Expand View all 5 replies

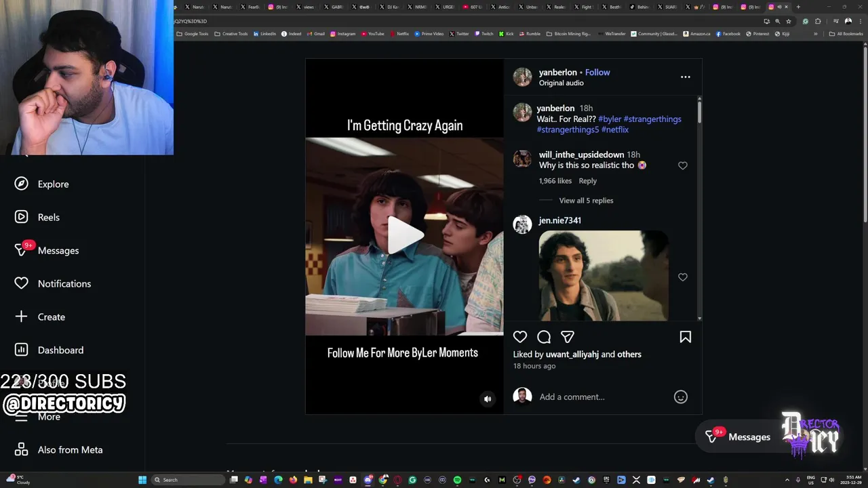click(586, 201)
